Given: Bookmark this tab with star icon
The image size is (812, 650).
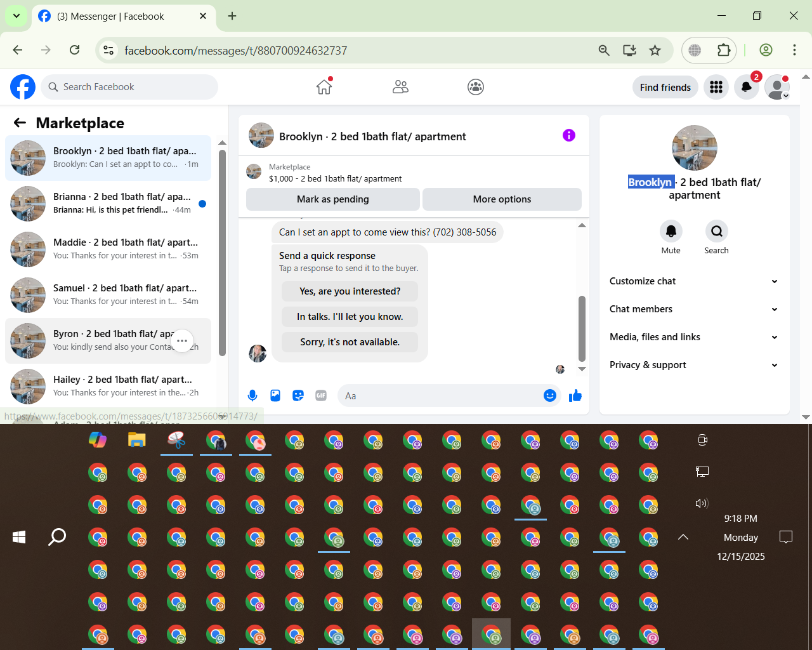Looking at the screenshot, I should pos(655,50).
